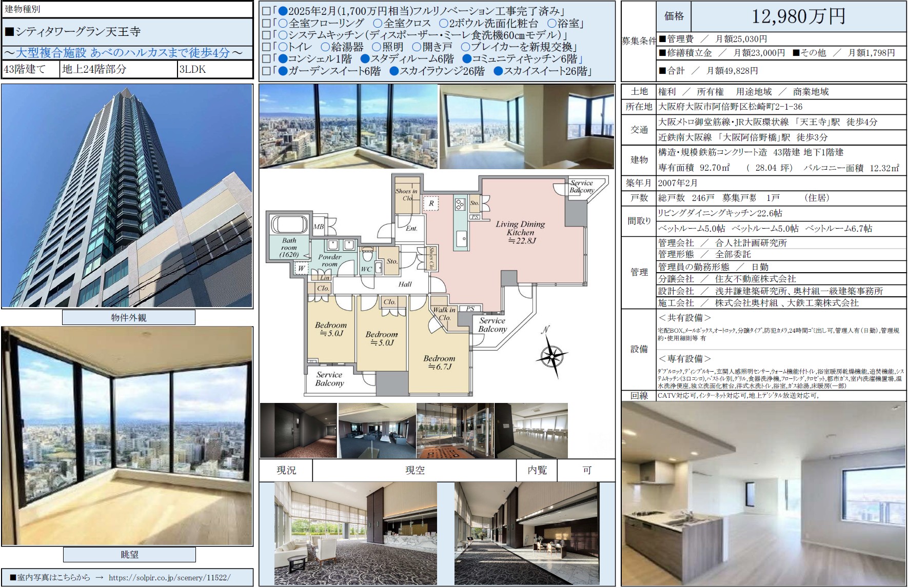Screen dimensions: 908x588
Task: Open the tower exterior photo
Action: pyautogui.click(x=127, y=196)
